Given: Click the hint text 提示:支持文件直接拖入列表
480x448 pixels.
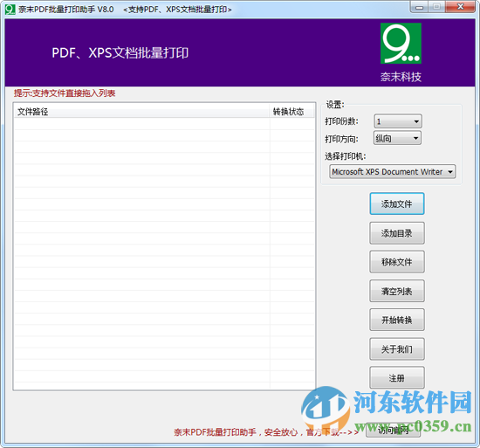Looking at the screenshot, I should pyautogui.click(x=65, y=93).
